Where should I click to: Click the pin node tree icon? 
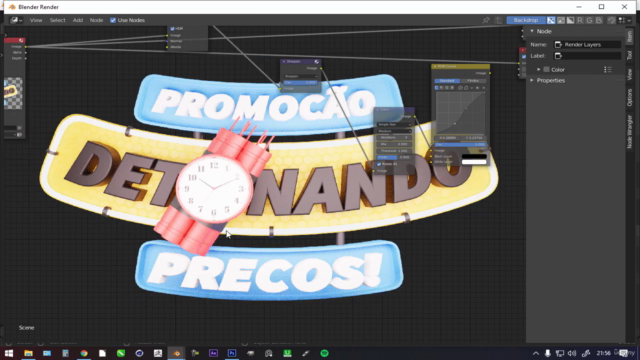tap(486, 20)
